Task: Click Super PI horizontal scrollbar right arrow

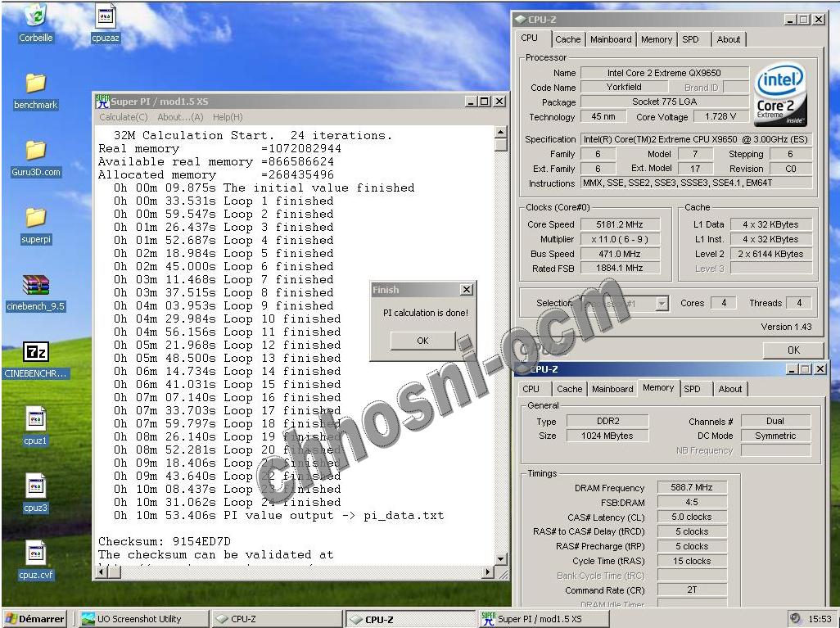Action: [487, 572]
